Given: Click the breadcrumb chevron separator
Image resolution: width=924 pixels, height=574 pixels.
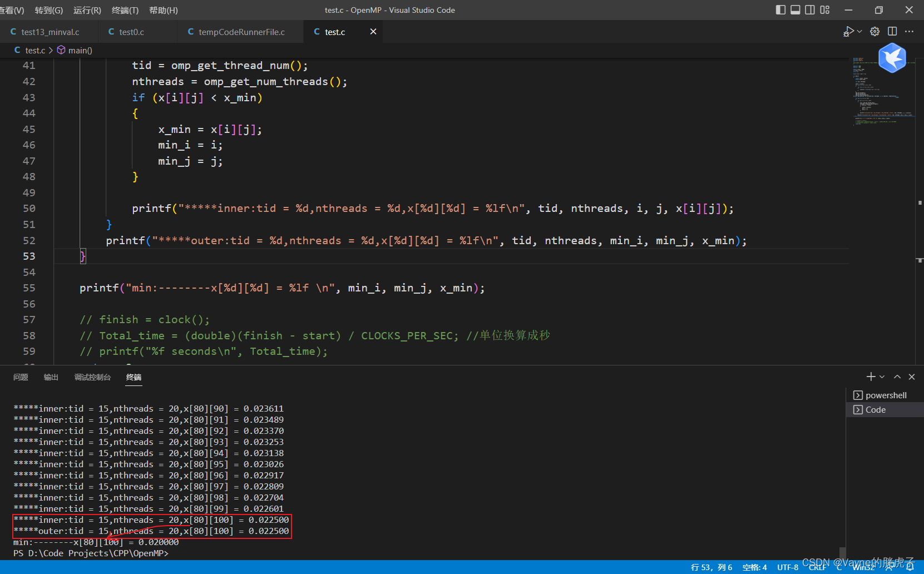Looking at the screenshot, I should pyautogui.click(x=51, y=50).
